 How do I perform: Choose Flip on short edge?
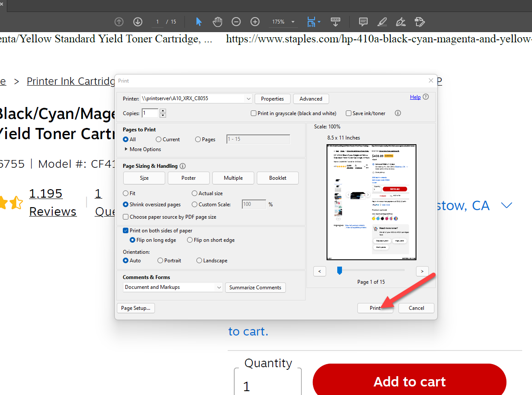click(190, 240)
